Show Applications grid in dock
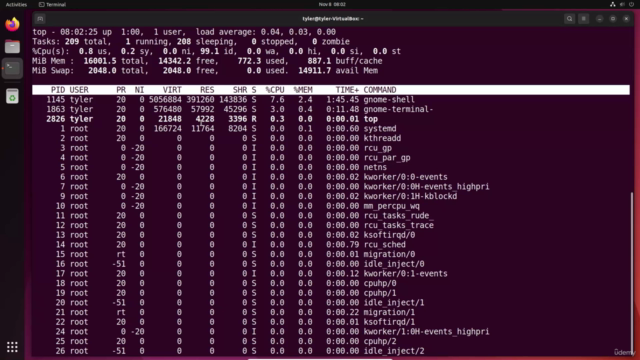640x360 pixels. click(12, 347)
